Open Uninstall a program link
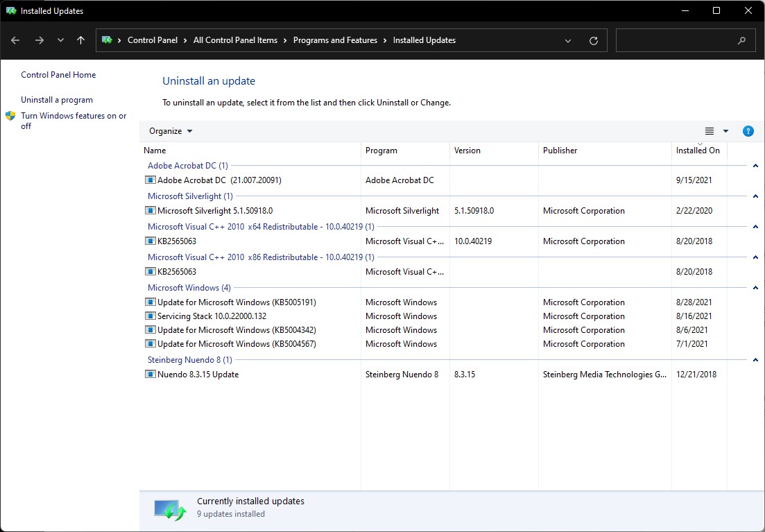The height and width of the screenshot is (532, 765). (x=57, y=100)
